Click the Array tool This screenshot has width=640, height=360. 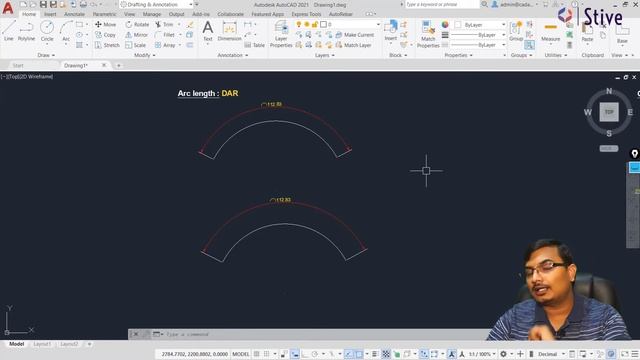coord(165,45)
